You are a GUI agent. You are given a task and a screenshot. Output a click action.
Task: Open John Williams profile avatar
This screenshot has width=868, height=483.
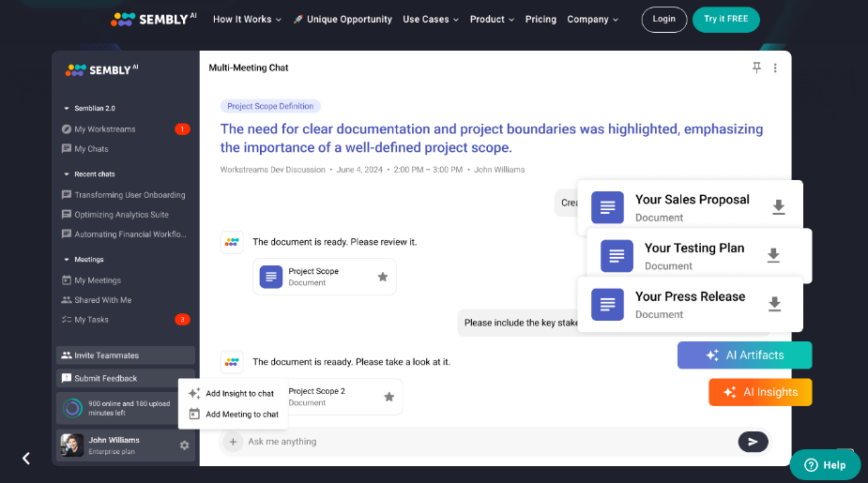(x=72, y=445)
